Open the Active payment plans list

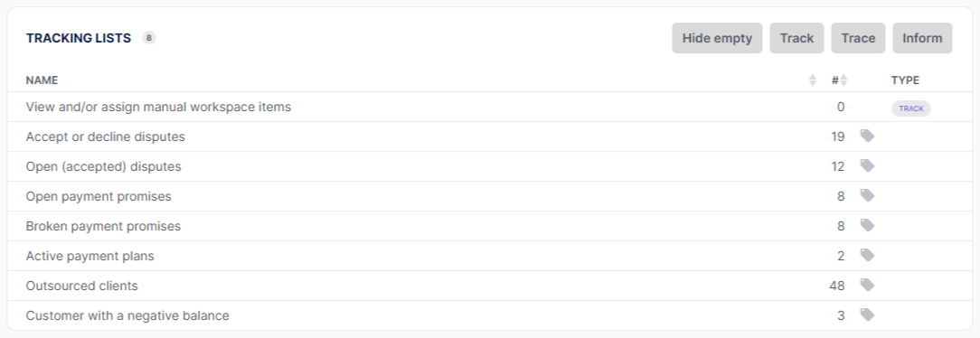click(90, 256)
